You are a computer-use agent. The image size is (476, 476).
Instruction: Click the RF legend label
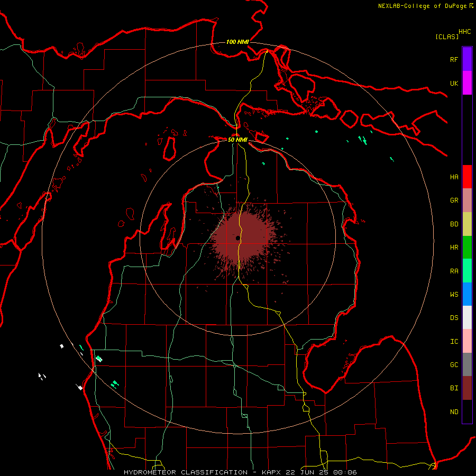pyautogui.click(x=454, y=59)
